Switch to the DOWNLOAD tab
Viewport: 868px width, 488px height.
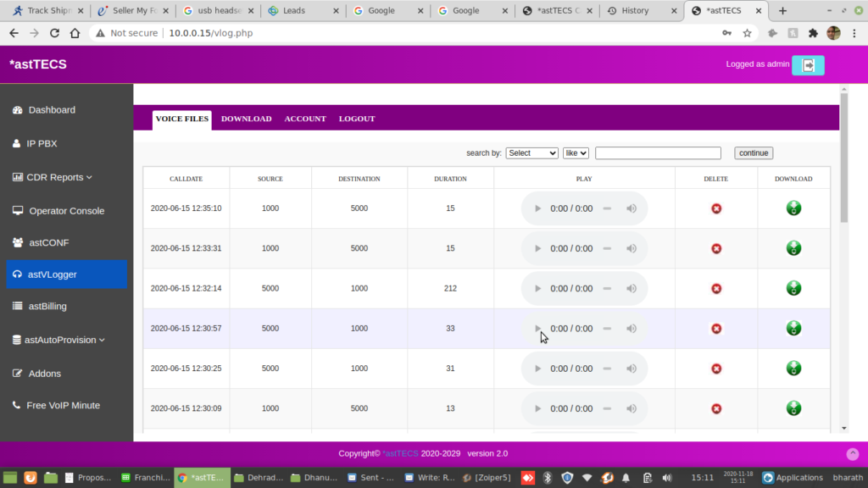click(x=246, y=119)
